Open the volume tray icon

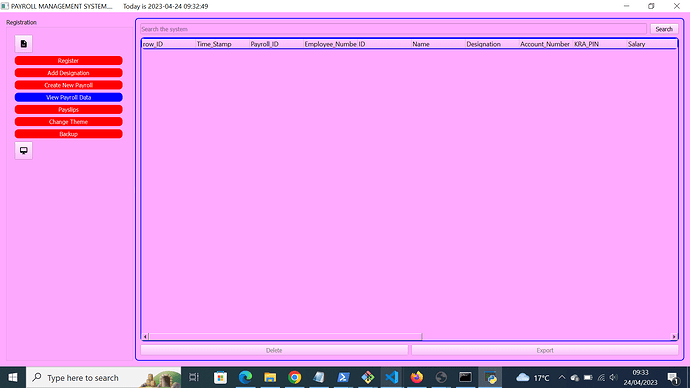tap(613, 377)
